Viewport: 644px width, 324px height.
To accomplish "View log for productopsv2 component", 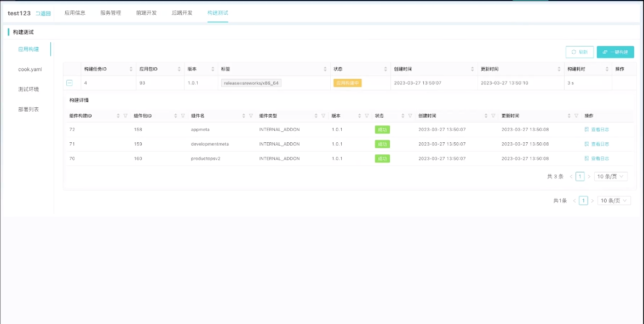I will tap(596, 158).
